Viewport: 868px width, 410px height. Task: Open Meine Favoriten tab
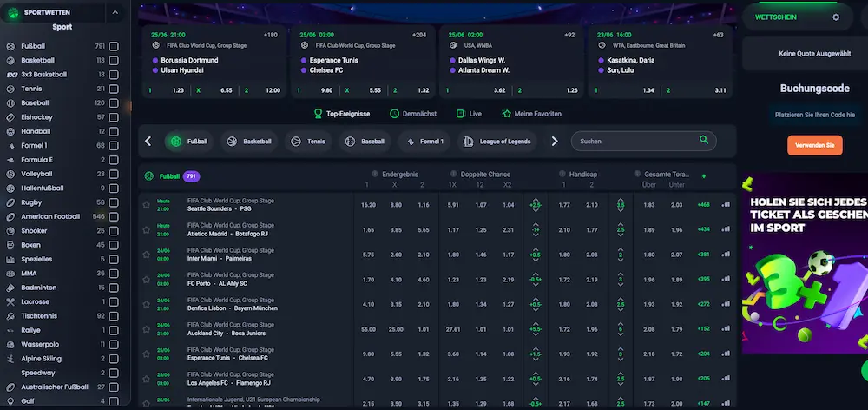(531, 114)
